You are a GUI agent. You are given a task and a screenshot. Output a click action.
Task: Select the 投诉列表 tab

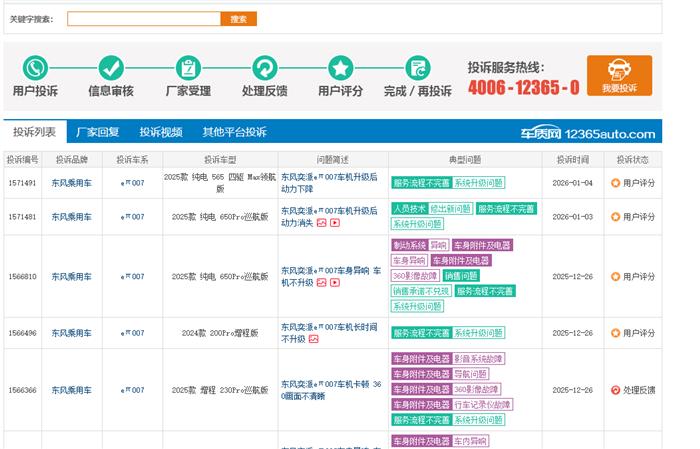point(34,132)
